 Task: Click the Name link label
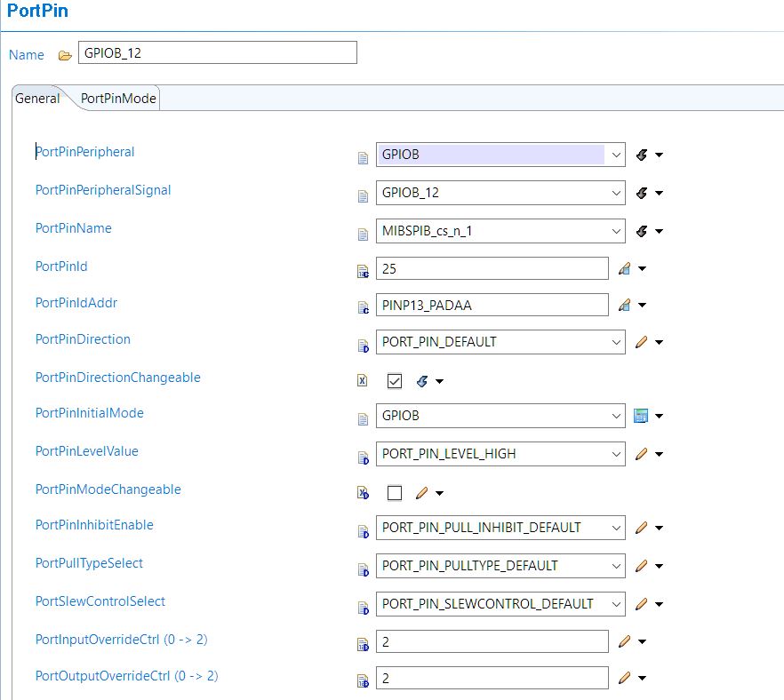click(x=27, y=55)
